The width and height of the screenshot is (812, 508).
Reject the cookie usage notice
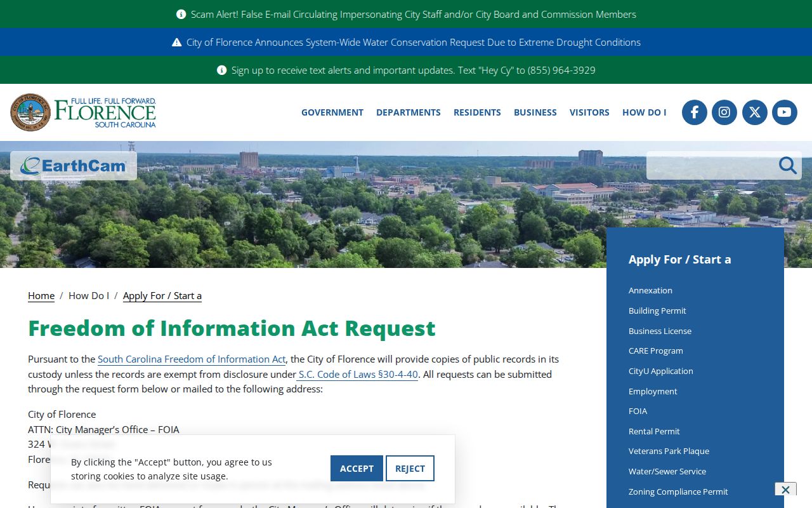[x=410, y=469]
